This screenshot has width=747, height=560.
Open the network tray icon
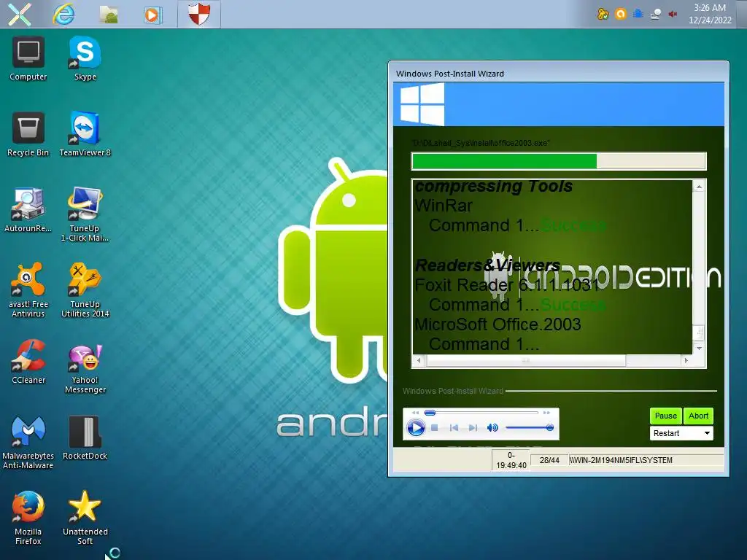(656, 15)
